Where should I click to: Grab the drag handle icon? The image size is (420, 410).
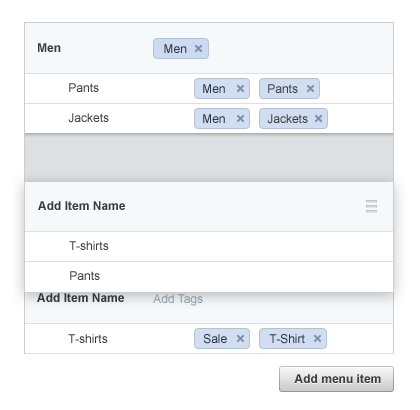[x=371, y=206]
